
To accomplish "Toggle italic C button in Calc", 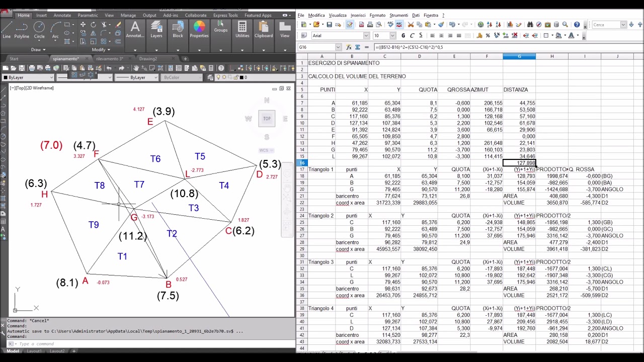I will 412,35.
